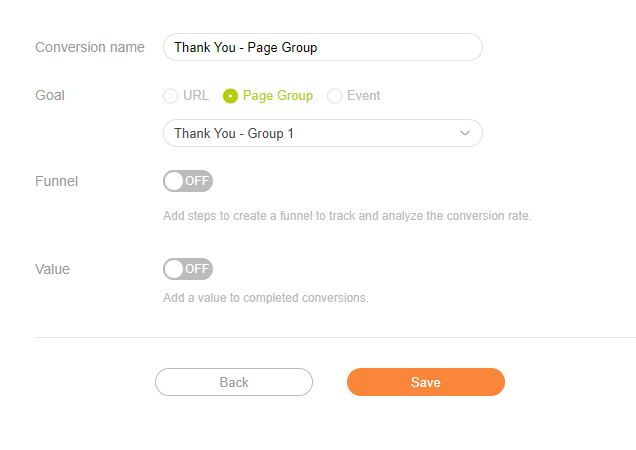Click the funnel steps description text
Viewport: 636px width, 450px height.
347,215
